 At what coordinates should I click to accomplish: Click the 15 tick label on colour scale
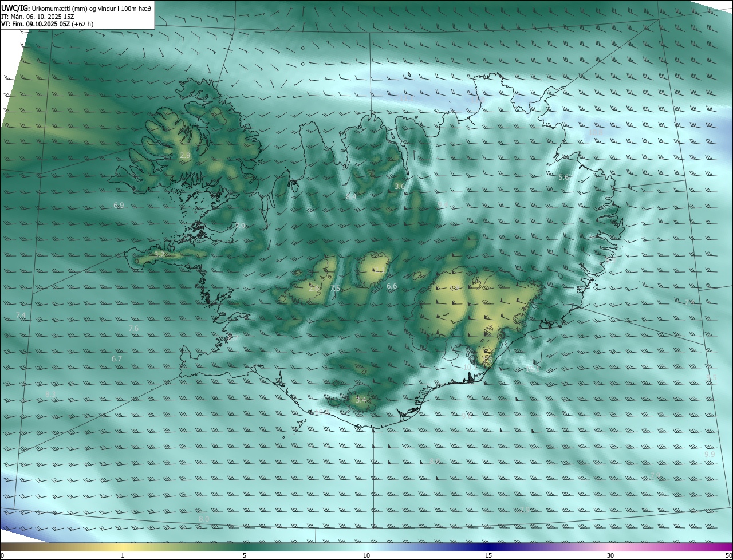pyautogui.click(x=488, y=555)
